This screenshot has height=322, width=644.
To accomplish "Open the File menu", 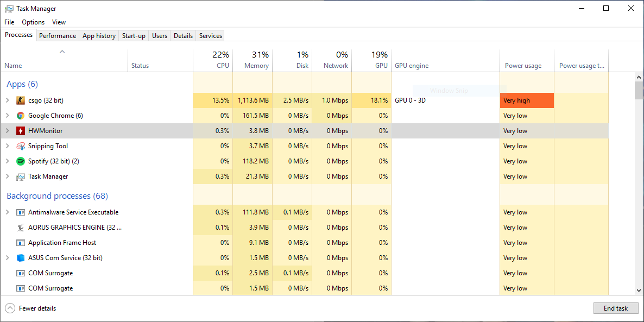I will click(9, 22).
